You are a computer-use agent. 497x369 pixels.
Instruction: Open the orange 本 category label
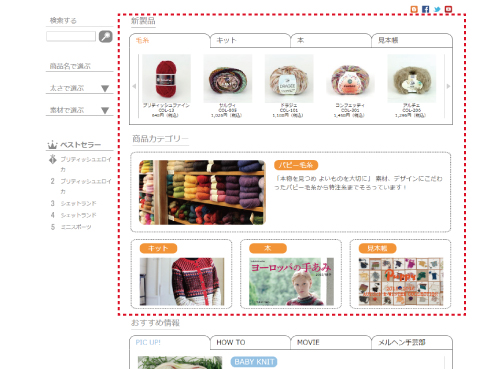click(x=268, y=248)
